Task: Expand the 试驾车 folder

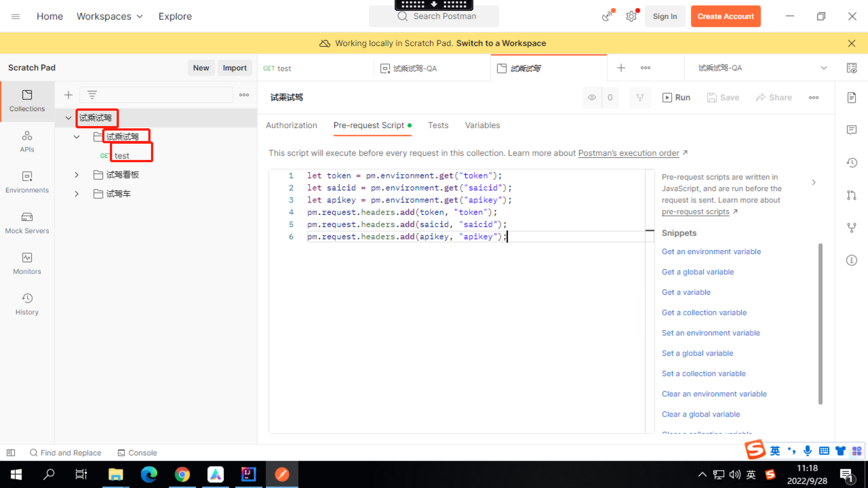Action: pyautogui.click(x=76, y=194)
